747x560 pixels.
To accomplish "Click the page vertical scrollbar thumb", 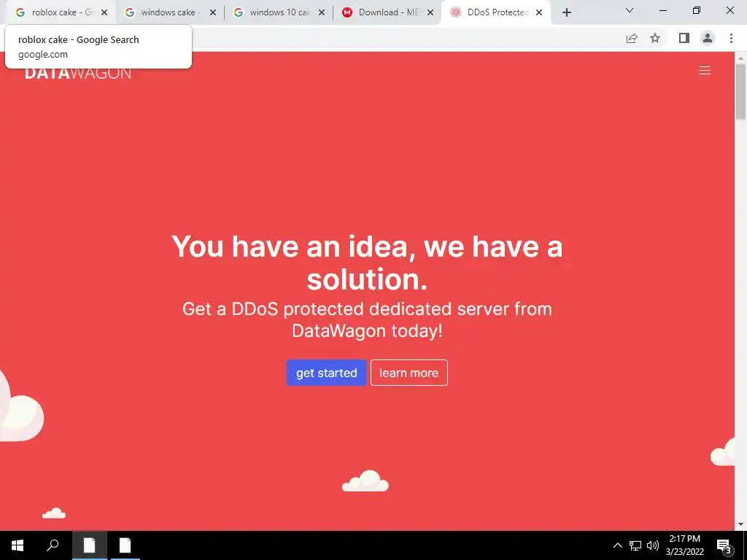I will point(740,91).
